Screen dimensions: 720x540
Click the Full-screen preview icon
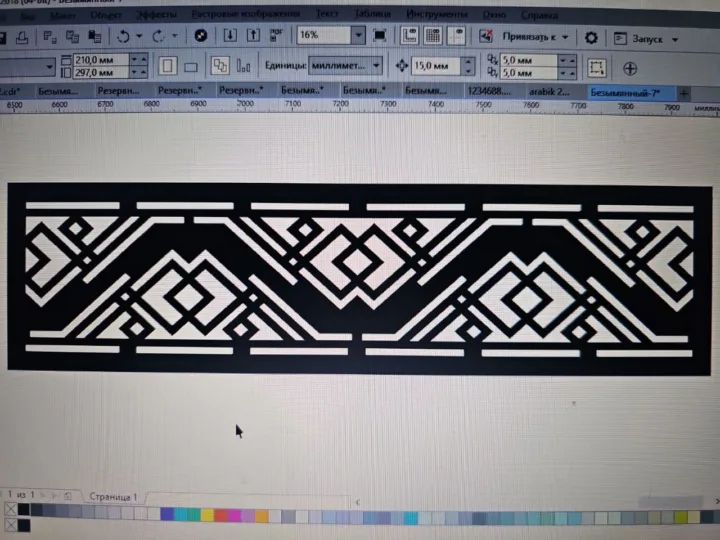(x=379, y=35)
